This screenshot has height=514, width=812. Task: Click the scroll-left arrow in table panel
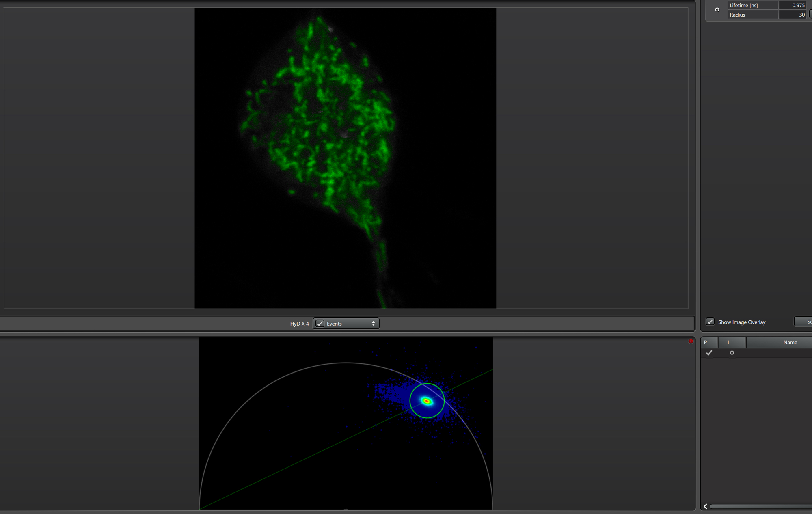click(x=706, y=506)
